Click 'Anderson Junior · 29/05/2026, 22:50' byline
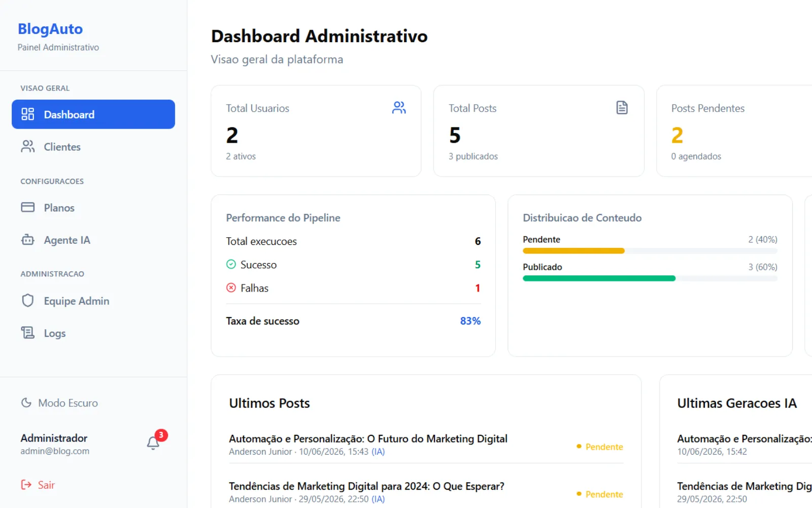 [298, 499]
